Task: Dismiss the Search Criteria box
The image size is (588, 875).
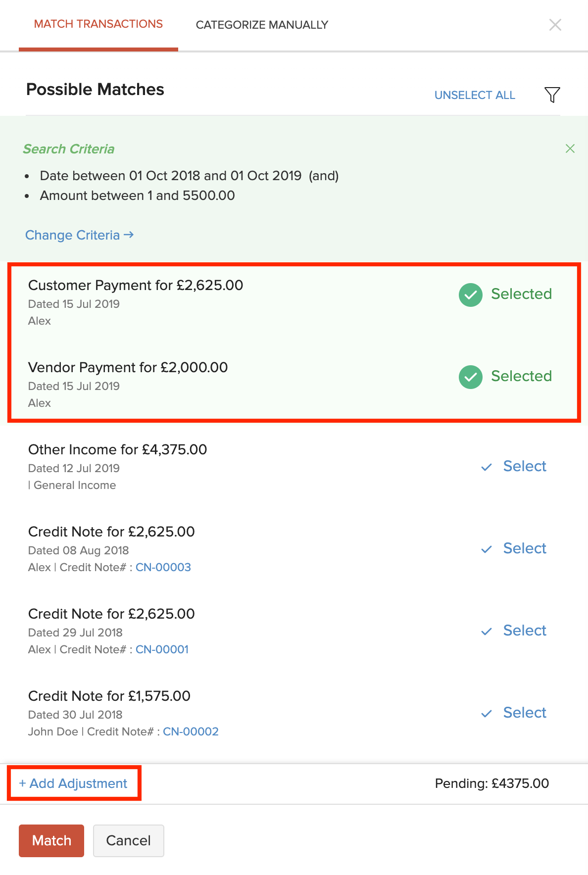Action: pyautogui.click(x=570, y=148)
